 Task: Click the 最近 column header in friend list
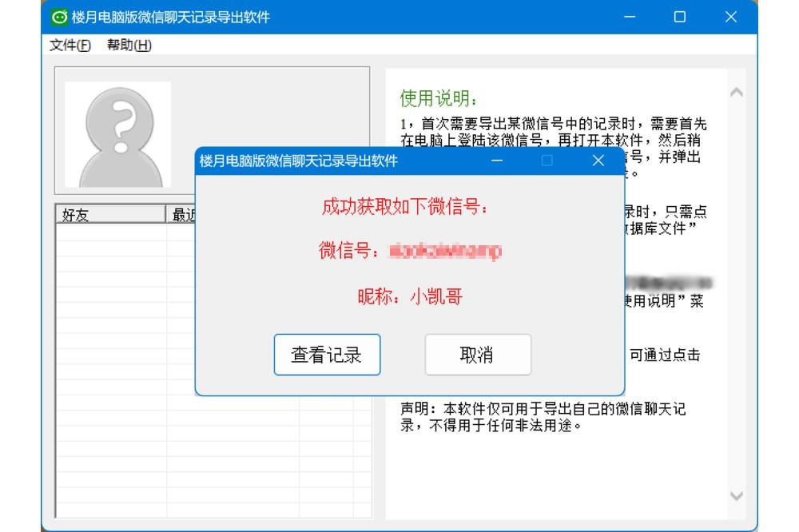[182, 215]
